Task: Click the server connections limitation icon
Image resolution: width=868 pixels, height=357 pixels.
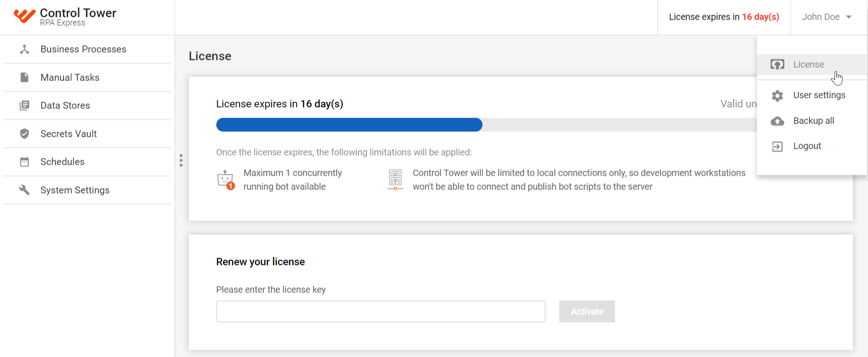Action: (x=395, y=179)
